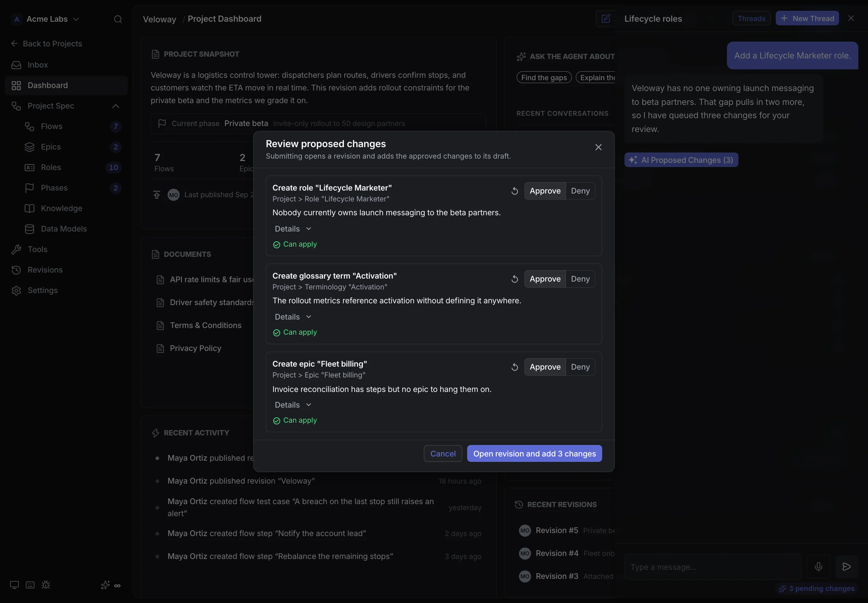The width and height of the screenshot is (868, 603).
Task: Close the Review proposed changes dialog
Action: tap(598, 147)
